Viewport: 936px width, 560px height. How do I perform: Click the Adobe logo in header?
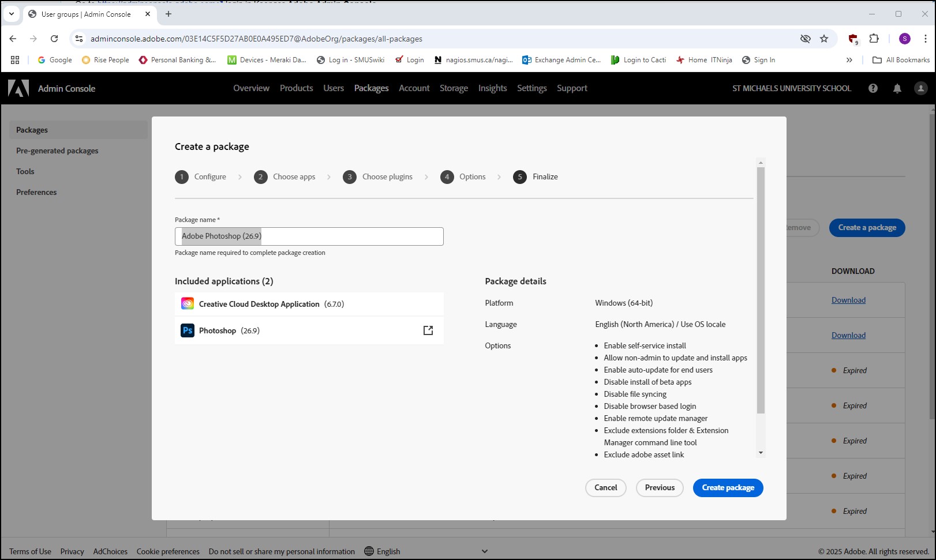coord(18,88)
